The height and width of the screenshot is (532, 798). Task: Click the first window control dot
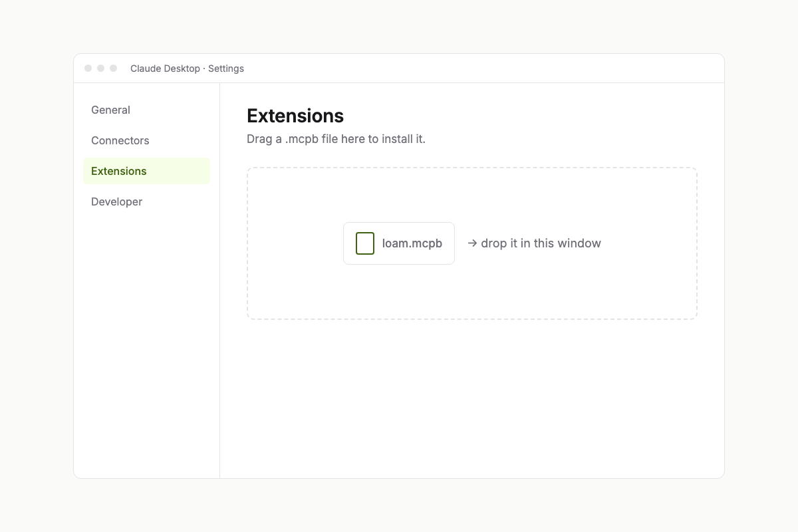coord(88,68)
